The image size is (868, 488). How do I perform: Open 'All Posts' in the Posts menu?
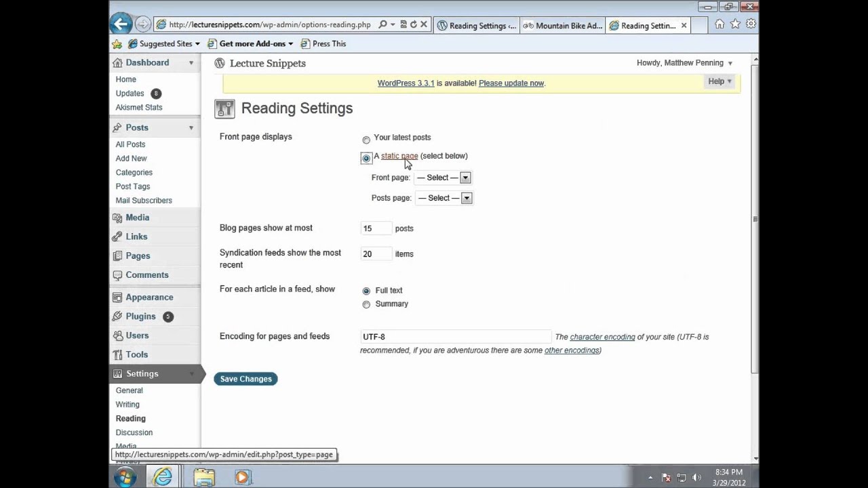pyautogui.click(x=130, y=144)
